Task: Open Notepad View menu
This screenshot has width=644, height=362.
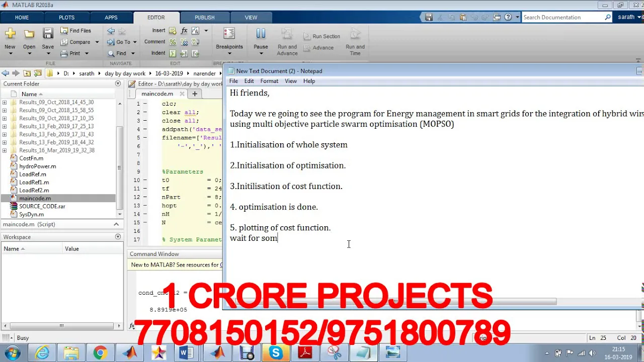Action: tap(291, 81)
